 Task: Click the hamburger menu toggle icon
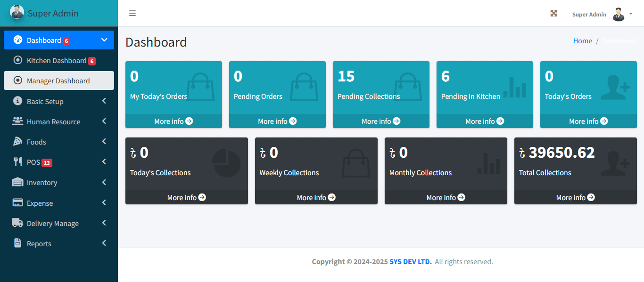click(132, 13)
